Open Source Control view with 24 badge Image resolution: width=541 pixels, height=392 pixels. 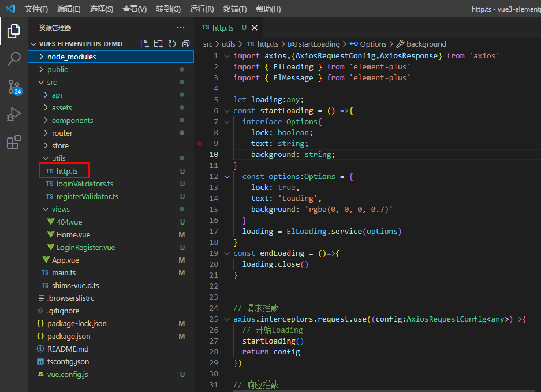pos(14,87)
